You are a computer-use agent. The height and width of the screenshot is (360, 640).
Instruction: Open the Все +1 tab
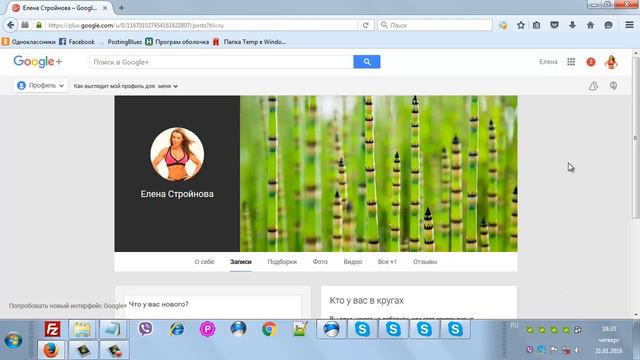pos(387,262)
